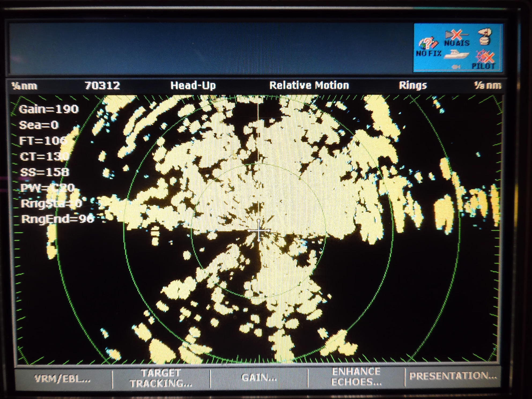
Task: Tap the Sea=0 readout
Action: point(39,125)
